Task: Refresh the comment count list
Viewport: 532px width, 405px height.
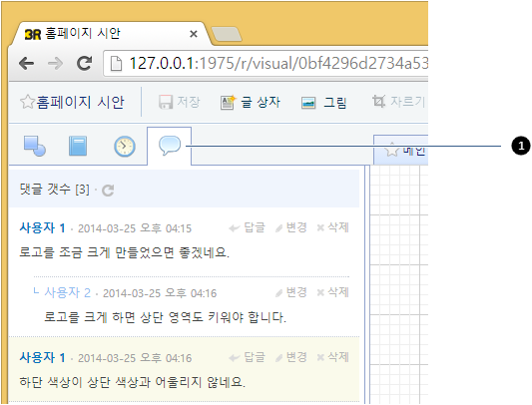Action: 108,190
